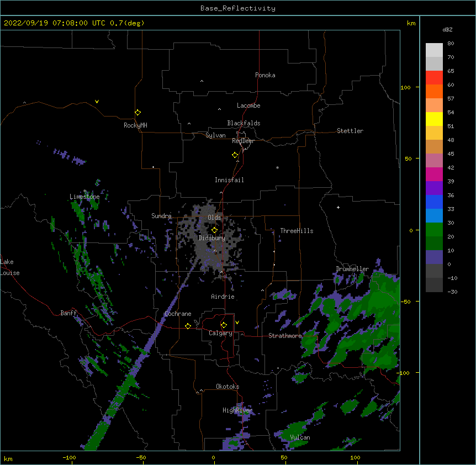Click the Strathmore label
This screenshot has height=465, width=476.
pyautogui.click(x=285, y=336)
